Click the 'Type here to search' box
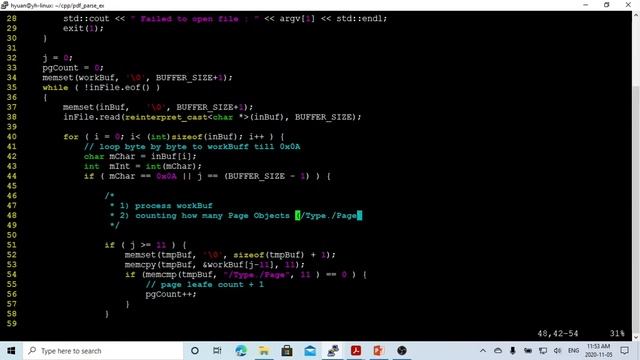The image size is (640, 360). coord(102,351)
